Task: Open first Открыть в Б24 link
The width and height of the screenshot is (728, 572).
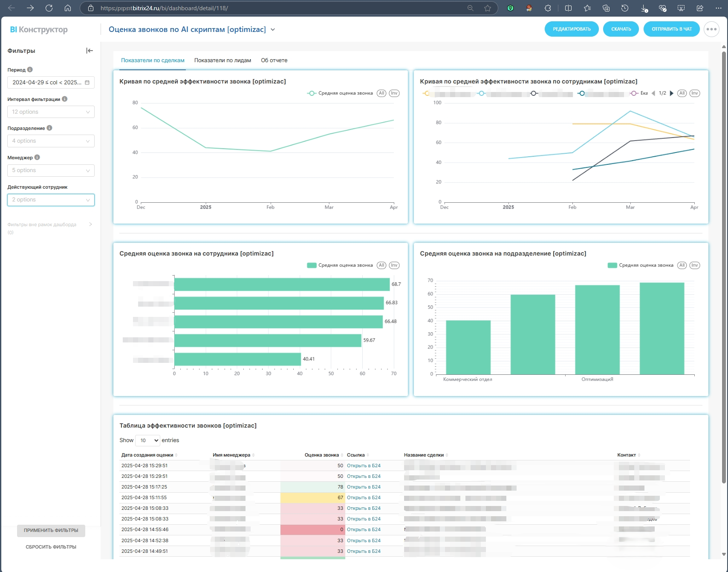Action: pos(364,466)
